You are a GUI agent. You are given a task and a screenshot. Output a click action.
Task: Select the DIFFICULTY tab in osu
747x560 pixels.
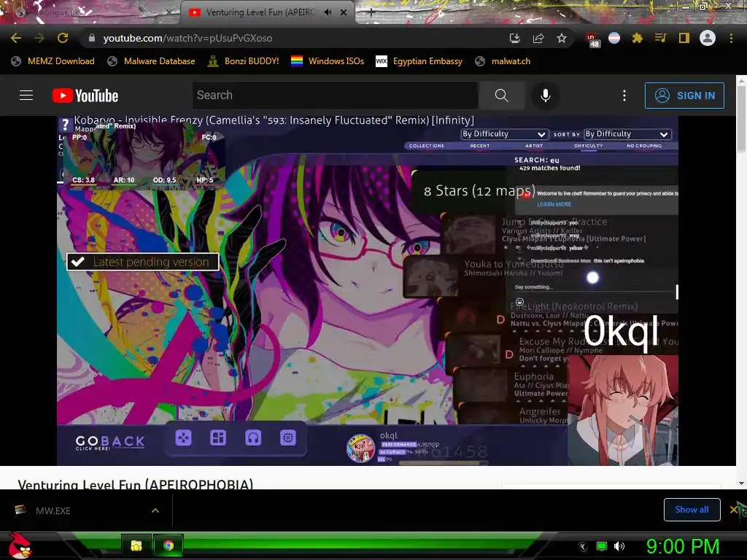coord(589,146)
